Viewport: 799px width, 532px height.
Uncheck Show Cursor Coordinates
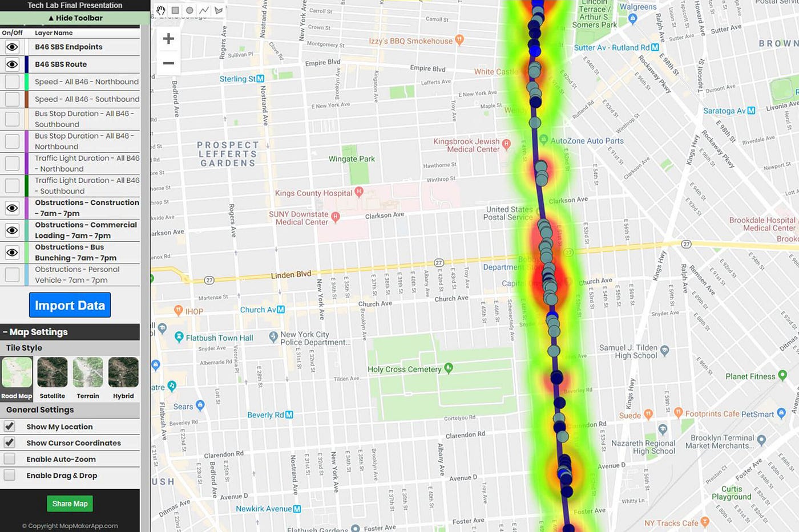pos(9,442)
